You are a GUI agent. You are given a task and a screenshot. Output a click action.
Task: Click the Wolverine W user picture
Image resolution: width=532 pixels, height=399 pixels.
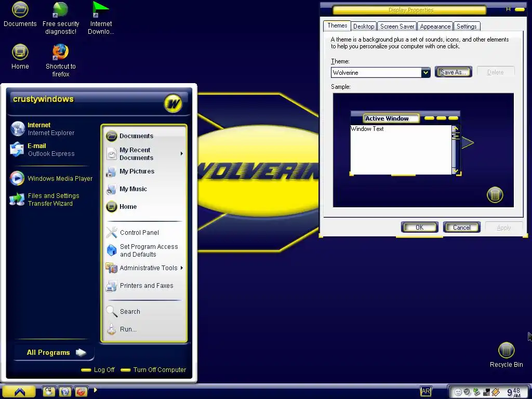tap(173, 103)
